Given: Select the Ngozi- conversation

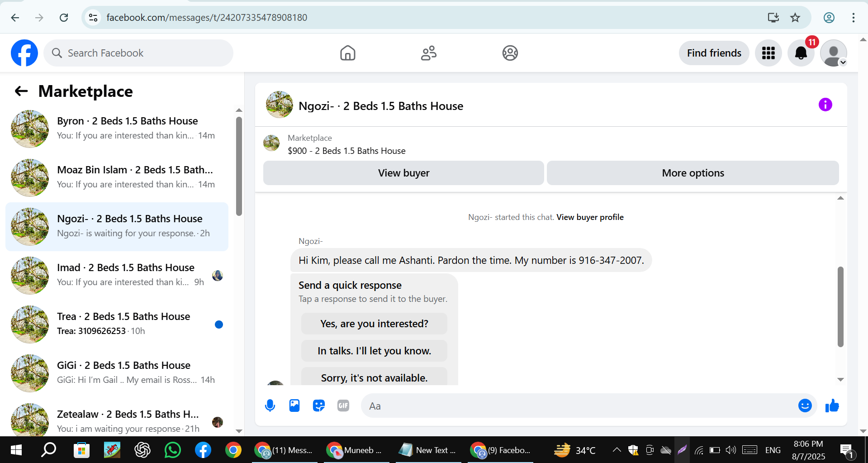Looking at the screenshot, I should point(117,226).
